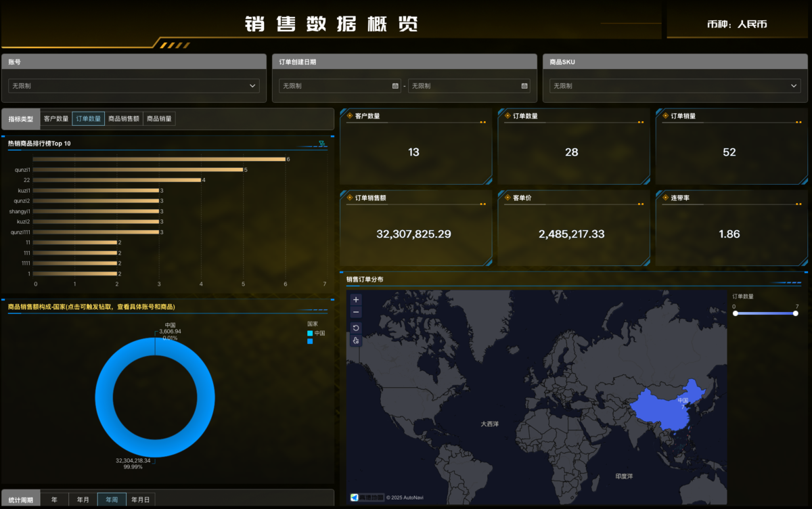Select the 商品销量 metric button

(160, 119)
